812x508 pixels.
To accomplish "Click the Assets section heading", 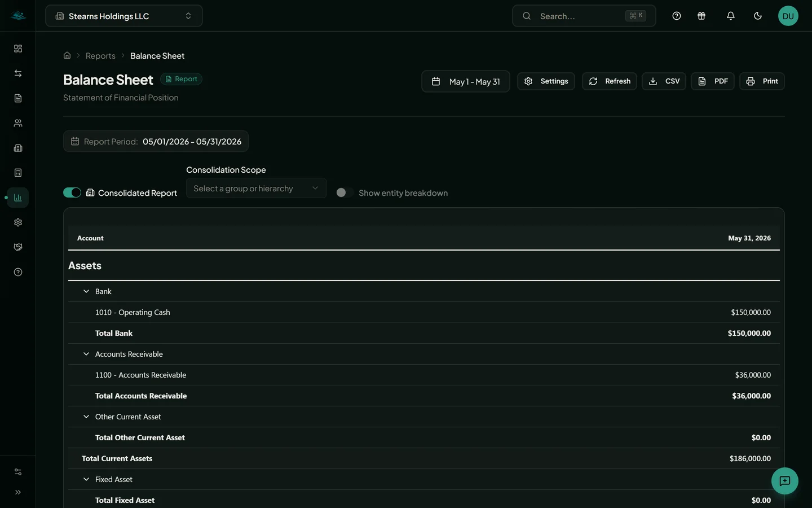I will (85, 266).
